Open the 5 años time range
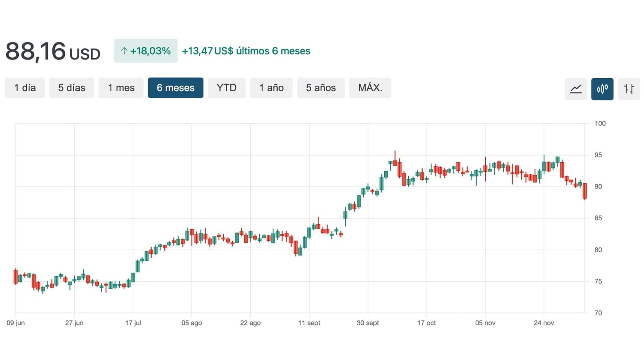 pyautogui.click(x=321, y=88)
